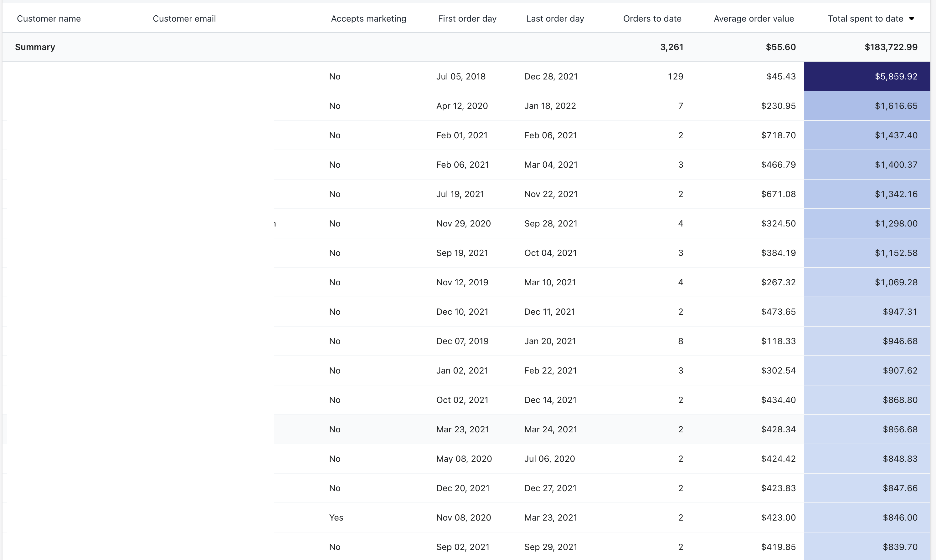Click the $907.62 total spent cell
The height and width of the screenshot is (560, 936).
tap(867, 371)
